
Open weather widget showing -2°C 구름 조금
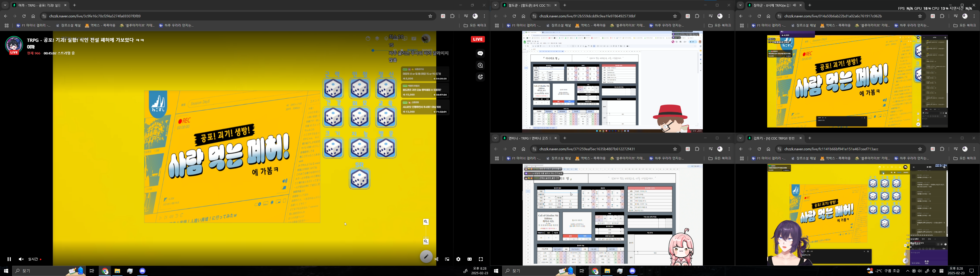click(x=883, y=271)
